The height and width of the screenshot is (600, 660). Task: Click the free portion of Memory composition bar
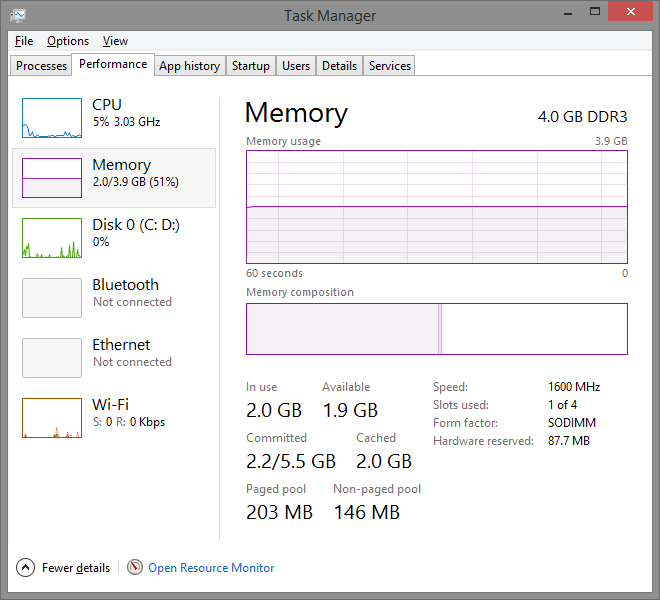click(x=534, y=329)
